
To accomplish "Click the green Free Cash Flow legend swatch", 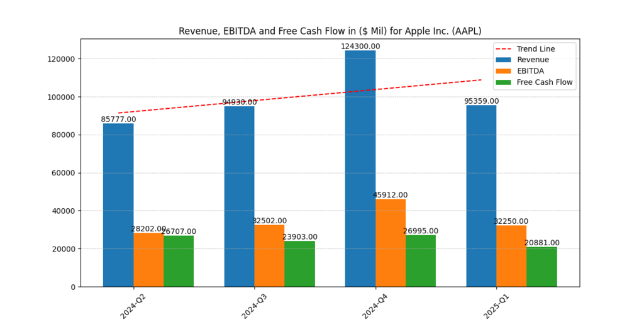I will [504, 82].
